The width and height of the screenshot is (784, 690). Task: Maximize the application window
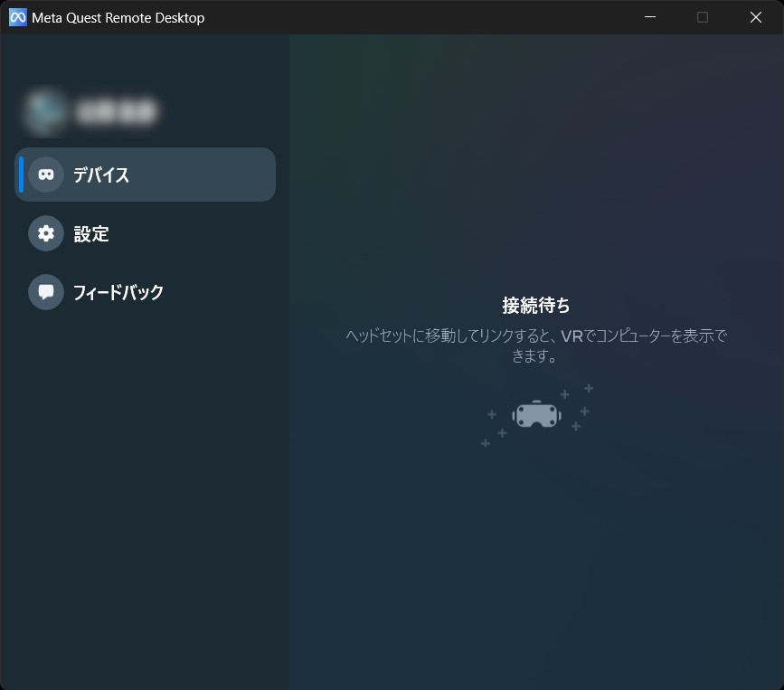tap(703, 17)
